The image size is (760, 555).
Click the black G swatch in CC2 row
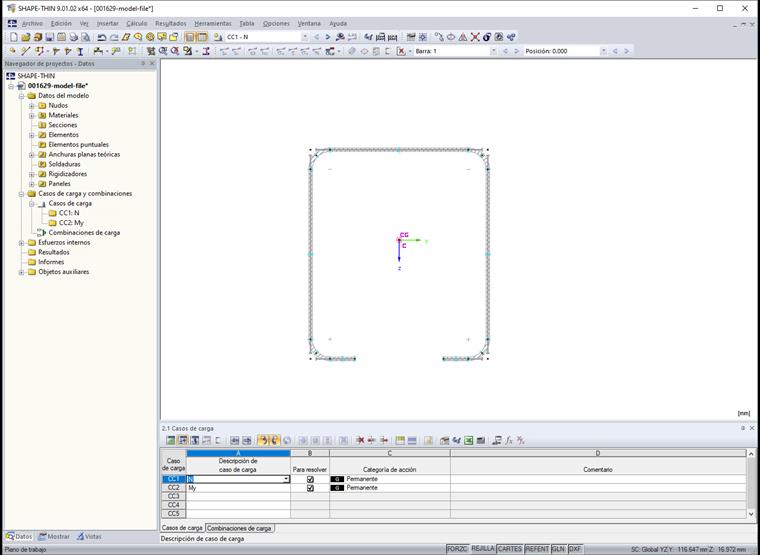337,488
